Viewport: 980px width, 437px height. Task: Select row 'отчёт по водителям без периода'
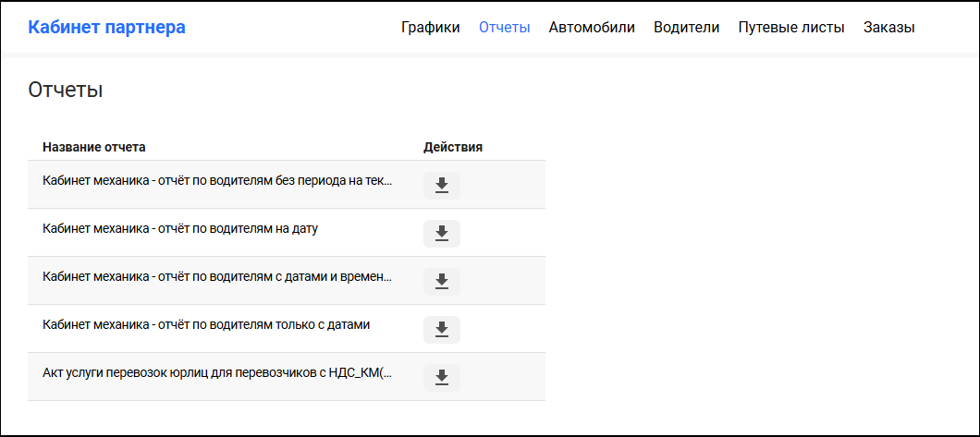(217, 181)
